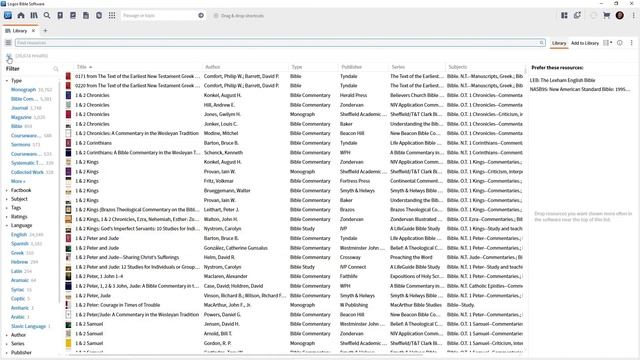Collapse the Language filter section
This screenshot has height=360, width=640.
pos(7,225)
